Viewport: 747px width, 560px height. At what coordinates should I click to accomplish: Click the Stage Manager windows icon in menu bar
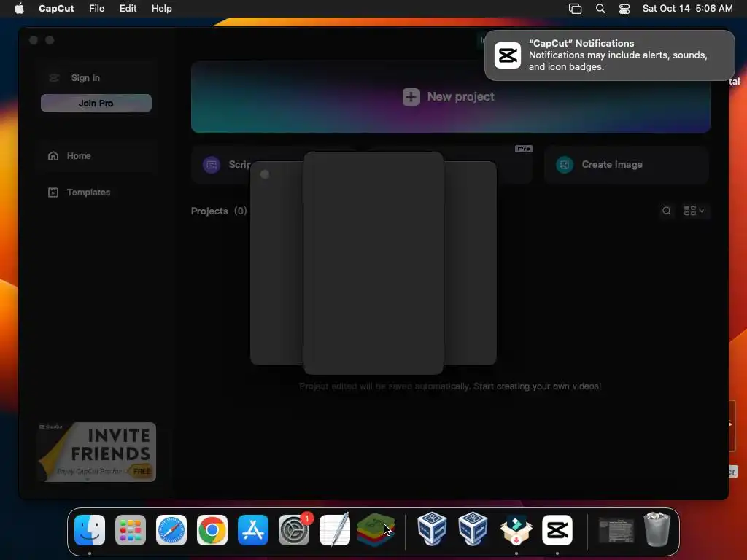click(575, 9)
